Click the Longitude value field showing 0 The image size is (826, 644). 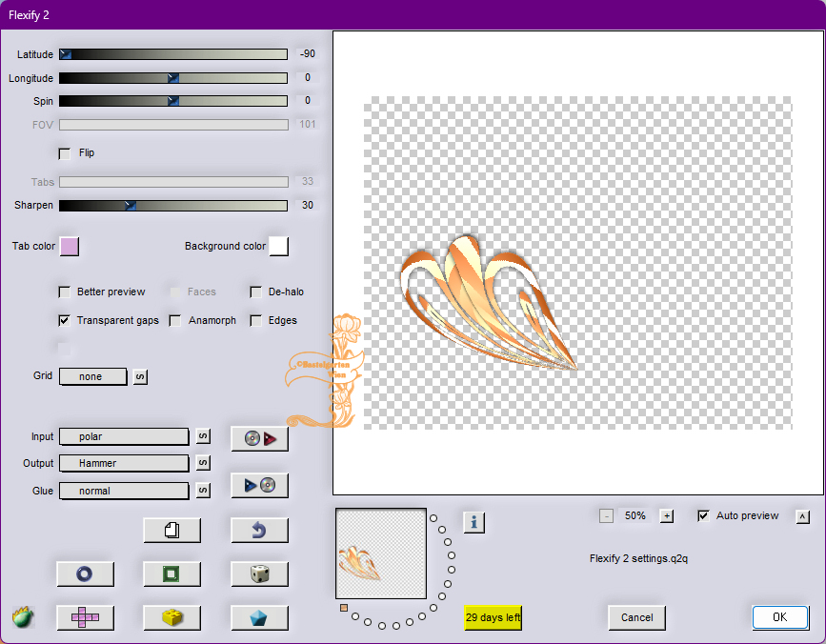[x=307, y=78]
